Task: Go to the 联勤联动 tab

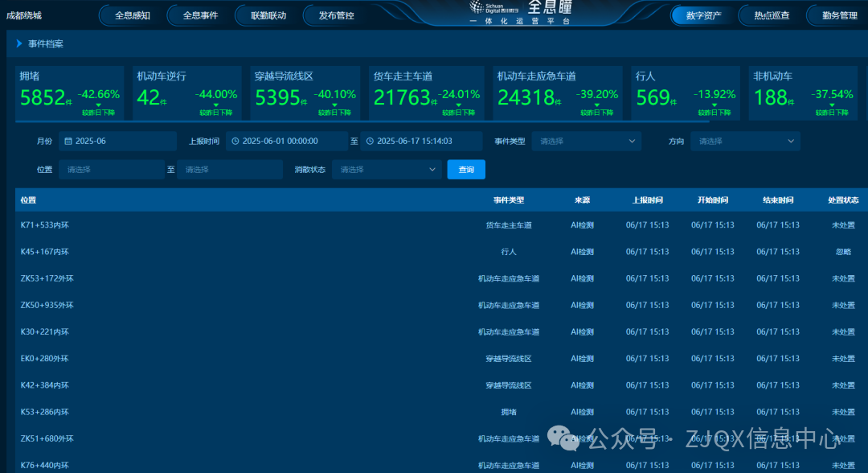Action: [x=268, y=15]
